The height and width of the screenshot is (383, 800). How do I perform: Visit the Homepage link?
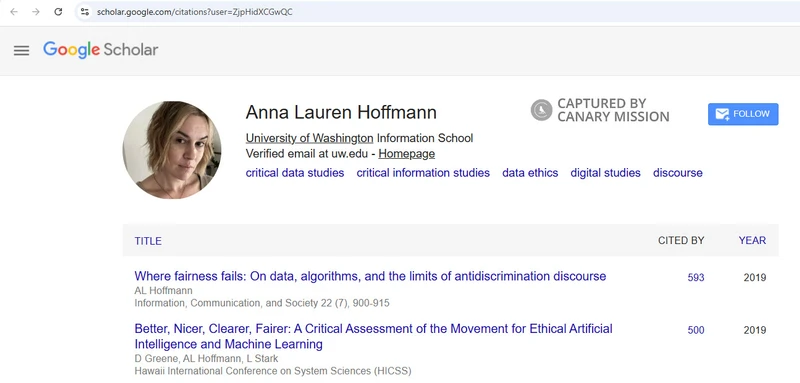tap(407, 154)
